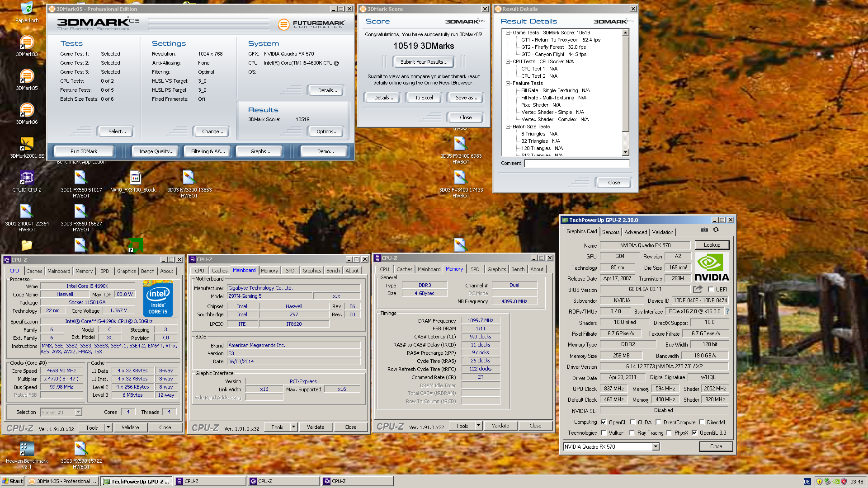Viewport: 868px width, 488px height.
Task: Toggle the Vulkan checkbox
Action: point(604,433)
